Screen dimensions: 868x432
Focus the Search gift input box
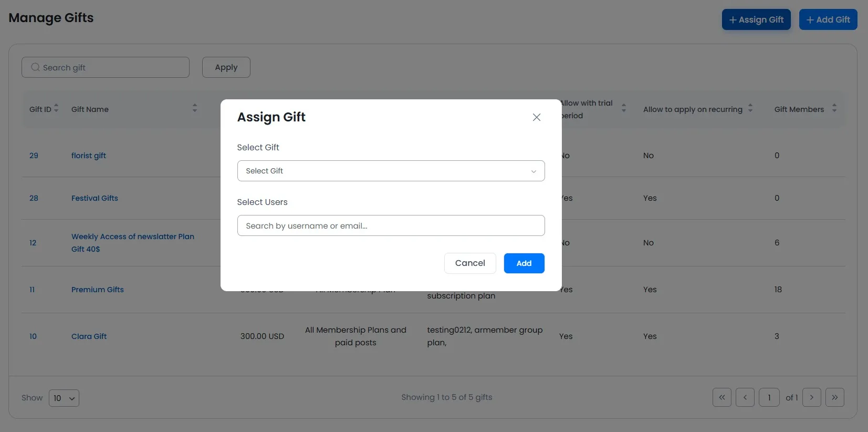point(106,68)
